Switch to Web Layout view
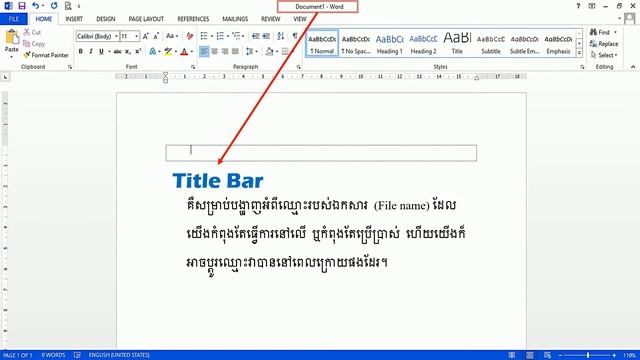 tap(547, 355)
